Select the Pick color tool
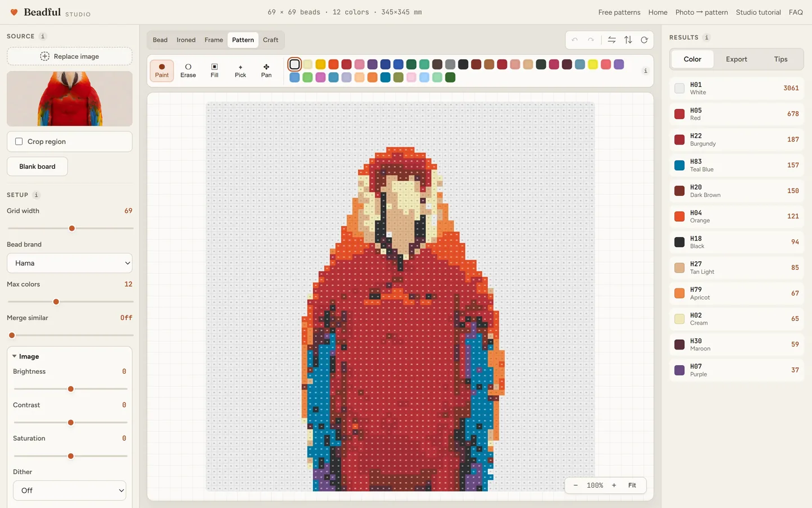The image size is (812, 508). [x=240, y=71]
